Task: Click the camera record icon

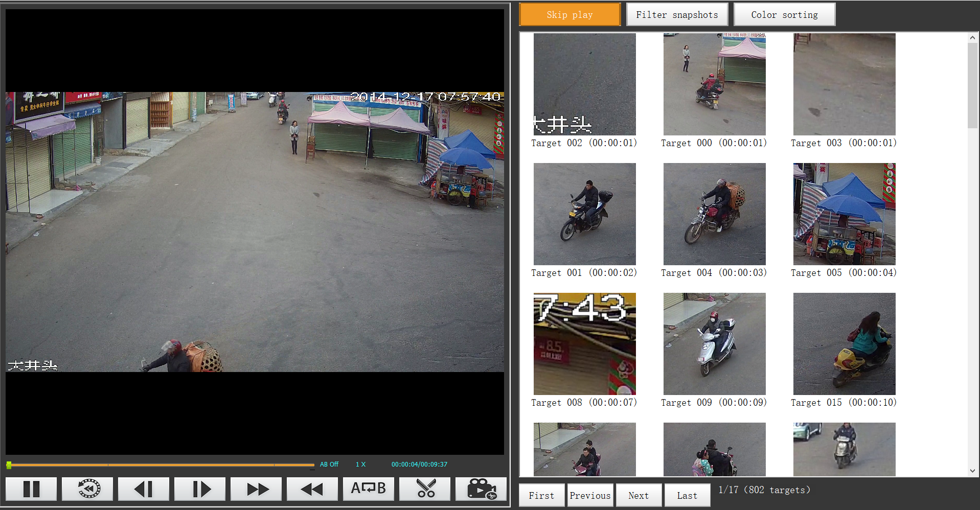Action: click(481, 489)
